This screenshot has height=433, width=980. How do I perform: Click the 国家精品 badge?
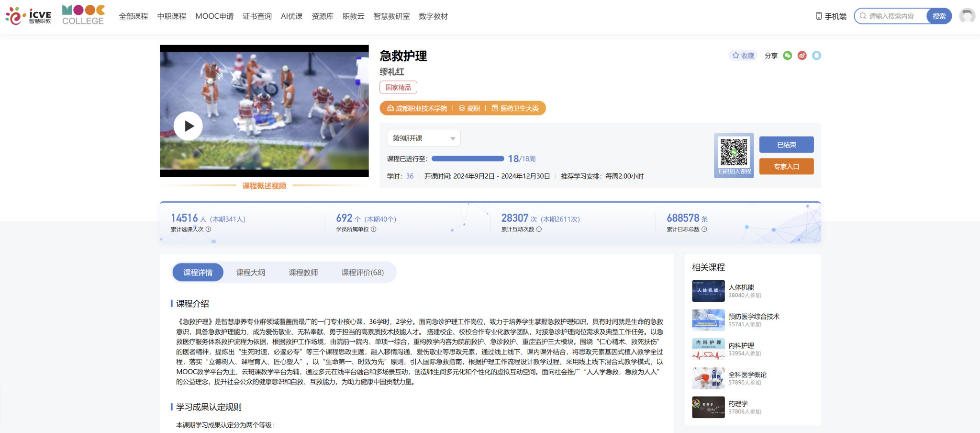tap(398, 87)
